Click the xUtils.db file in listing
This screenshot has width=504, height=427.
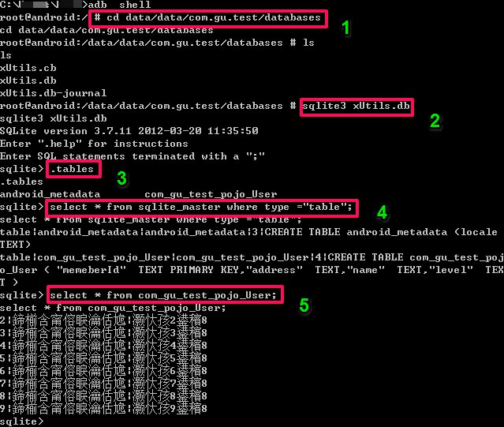pos(28,81)
